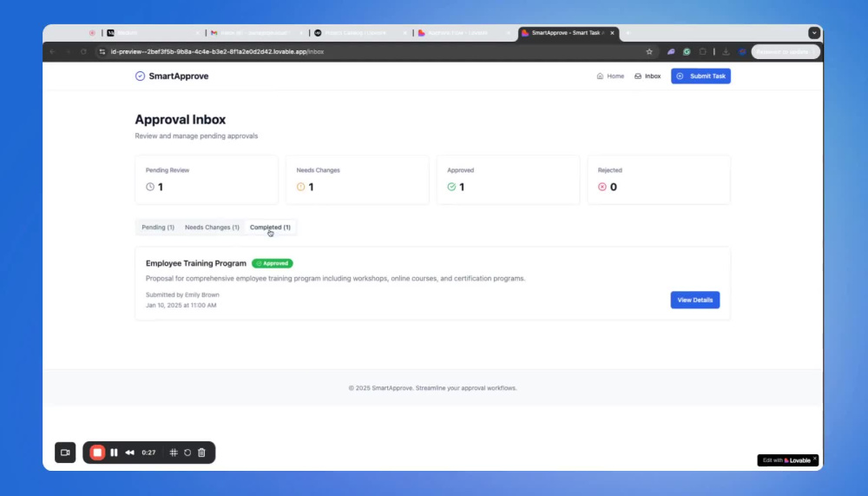Bookmark the page with the star icon
The image size is (868, 496).
coord(649,51)
